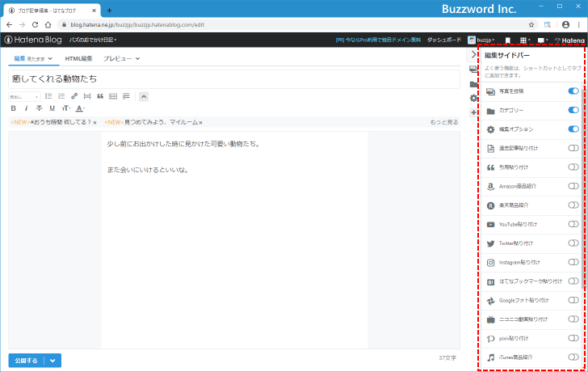
Task: Click the browser extension icon beside the star
Action: pyautogui.click(x=548, y=25)
